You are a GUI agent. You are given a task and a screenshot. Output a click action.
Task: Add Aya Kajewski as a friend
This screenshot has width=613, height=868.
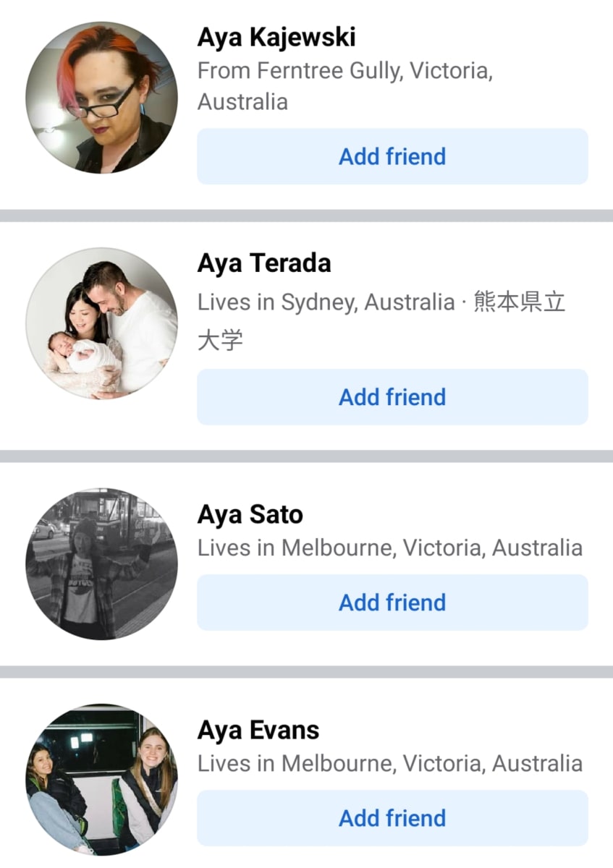(x=392, y=156)
